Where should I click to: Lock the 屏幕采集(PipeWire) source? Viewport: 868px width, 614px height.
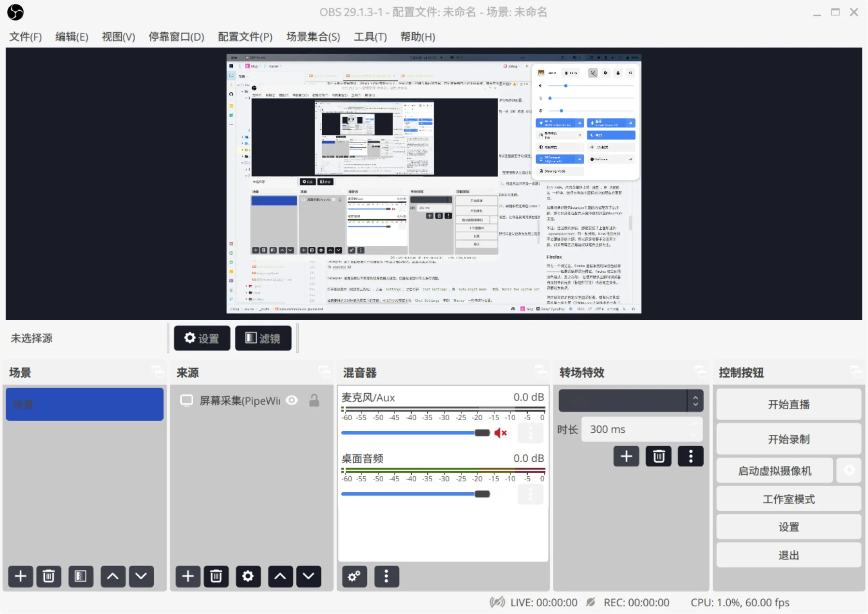click(x=314, y=400)
